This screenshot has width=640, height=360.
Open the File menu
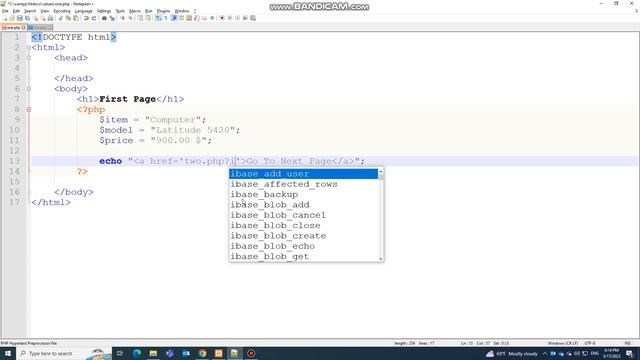[x=5, y=11]
